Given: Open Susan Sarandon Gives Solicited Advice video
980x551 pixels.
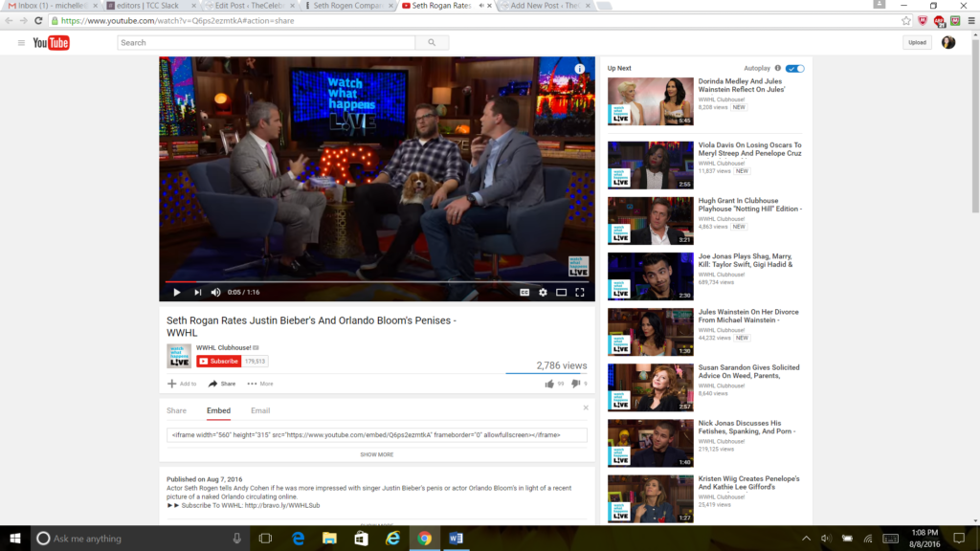Looking at the screenshot, I should [x=748, y=371].
